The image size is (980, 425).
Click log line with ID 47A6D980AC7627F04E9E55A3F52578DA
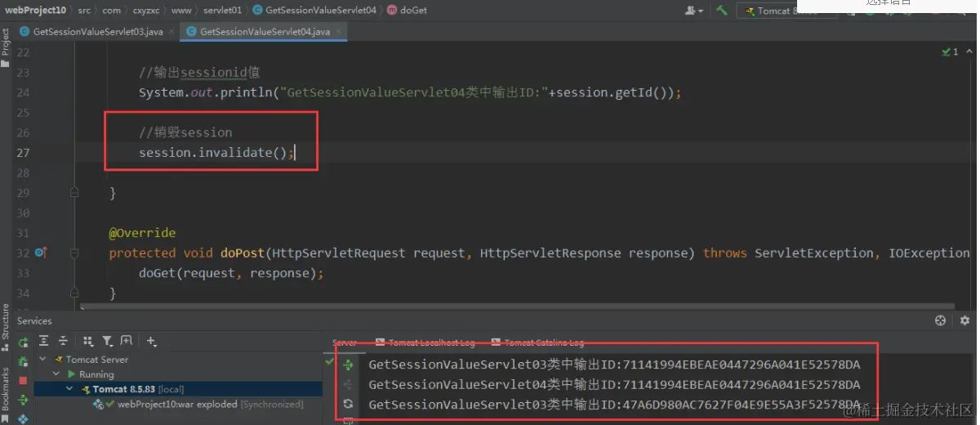coord(614,405)
